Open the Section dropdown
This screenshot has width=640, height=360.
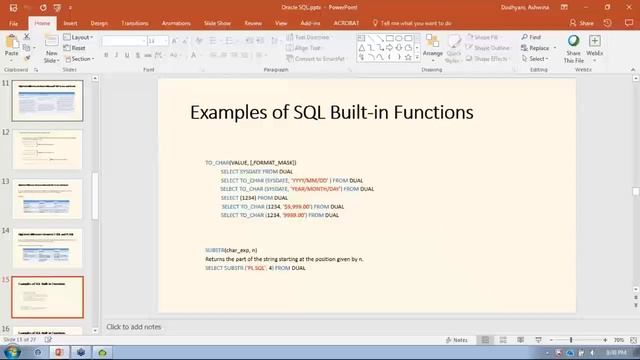pos(80,59)
